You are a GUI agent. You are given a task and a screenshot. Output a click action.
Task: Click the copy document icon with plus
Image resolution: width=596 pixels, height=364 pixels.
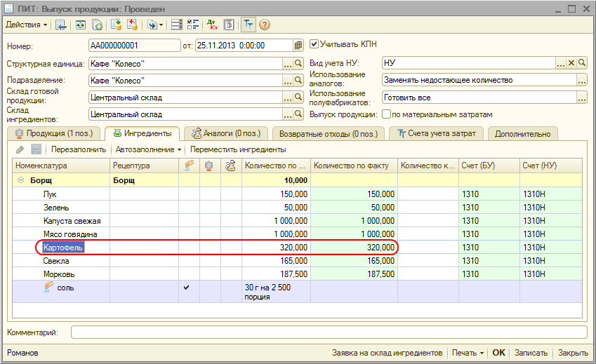97,25
